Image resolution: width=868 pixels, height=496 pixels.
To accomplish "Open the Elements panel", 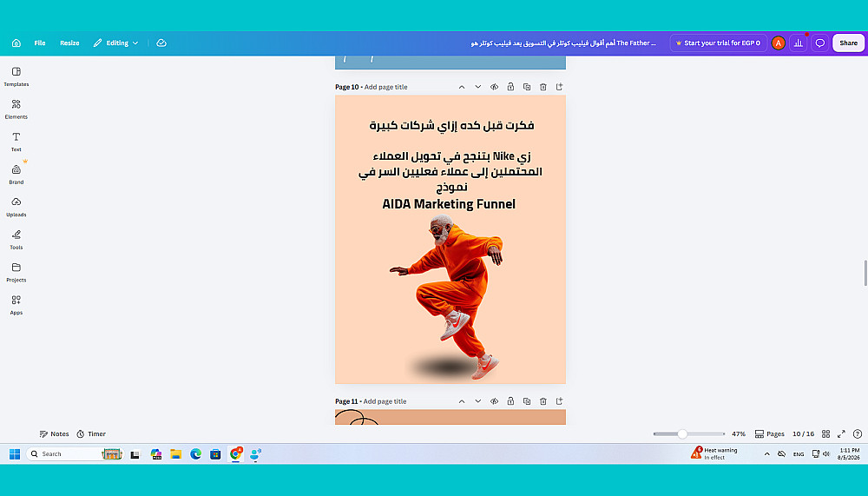I will (x=16, y=109).
